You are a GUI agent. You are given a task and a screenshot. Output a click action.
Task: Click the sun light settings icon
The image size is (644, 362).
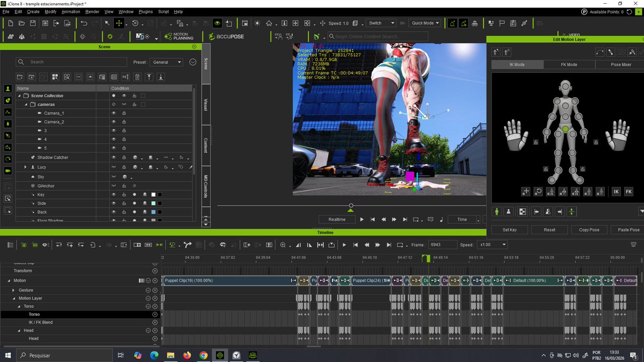[257, 23]
